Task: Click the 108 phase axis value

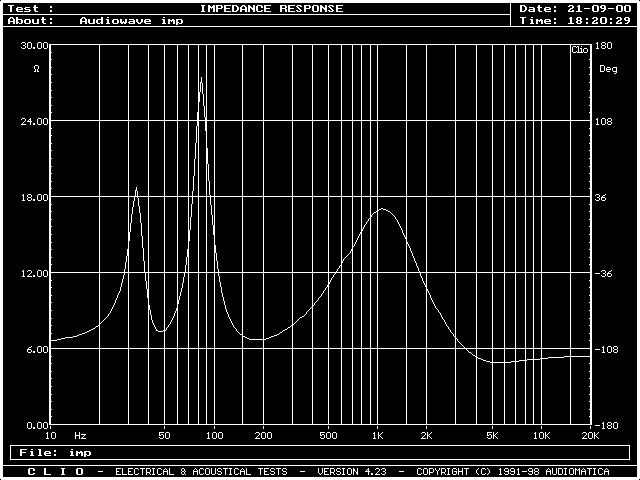Action: (604, 121)
